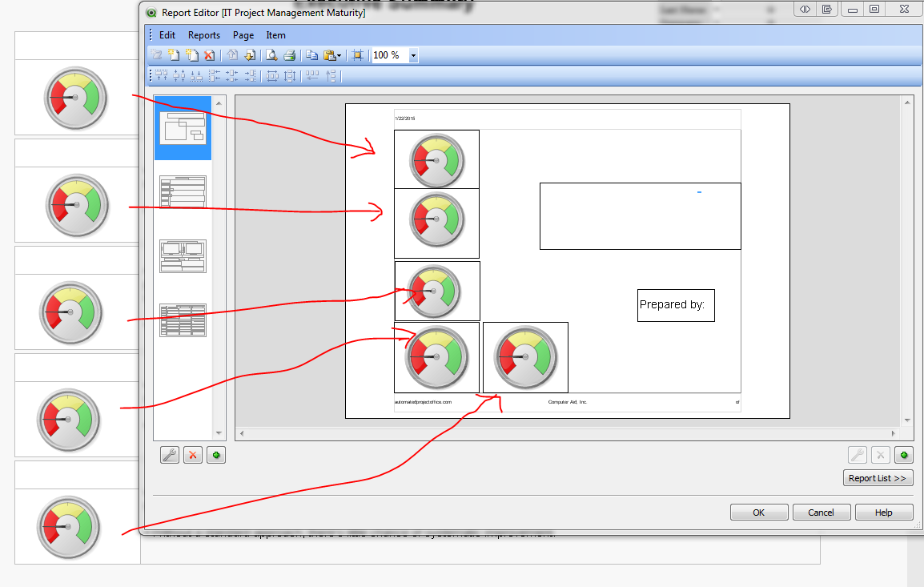This screenshot has height=587, width=924.
Task: Demote page with down-arrow toolbar icon
Action: click(250, 55)
